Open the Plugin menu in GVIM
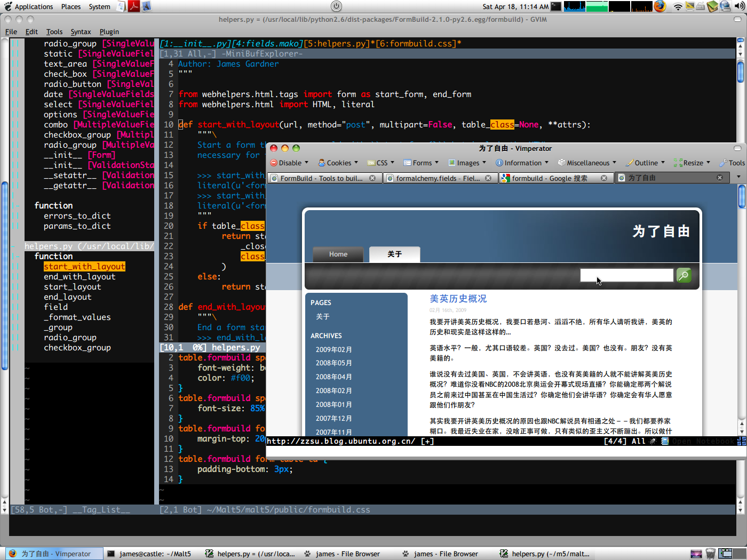The height and width of the screenshot is (560, 747). coord(109,31)
